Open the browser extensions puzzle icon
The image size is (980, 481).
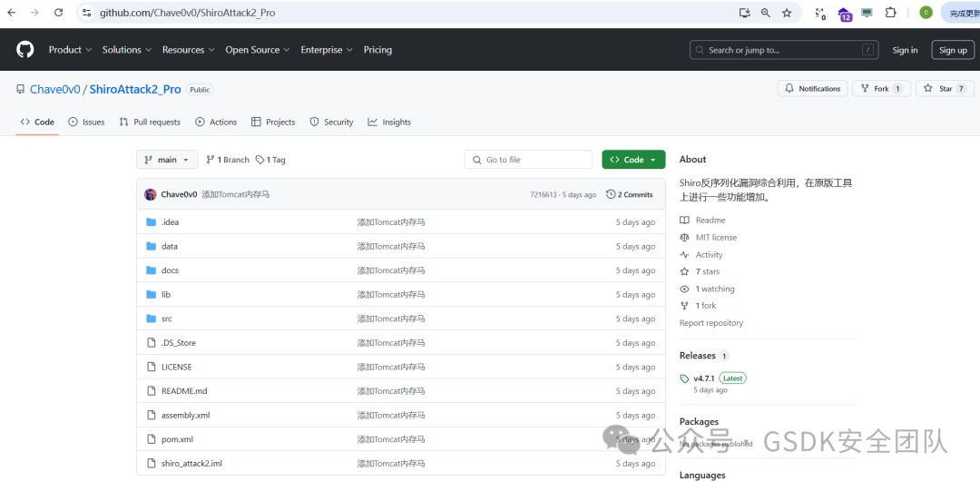(891, 13)
